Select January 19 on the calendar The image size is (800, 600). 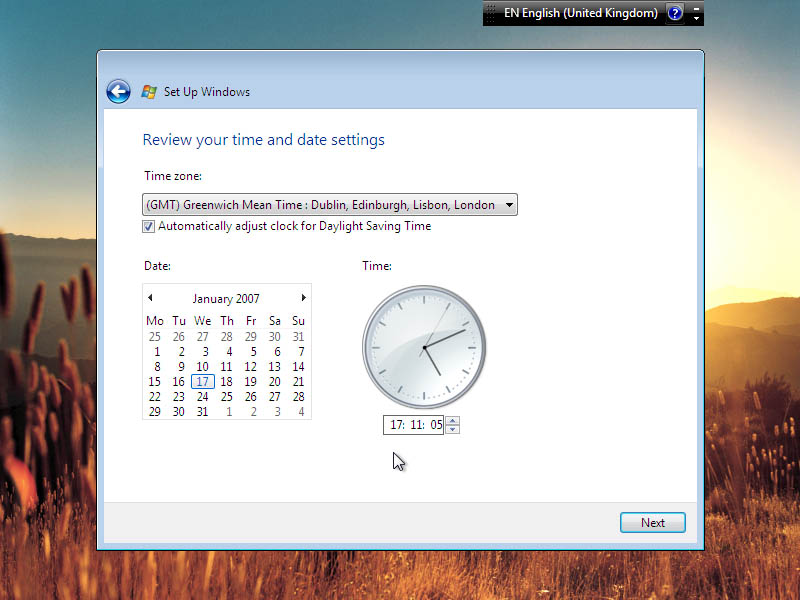(x=251, y=382)
